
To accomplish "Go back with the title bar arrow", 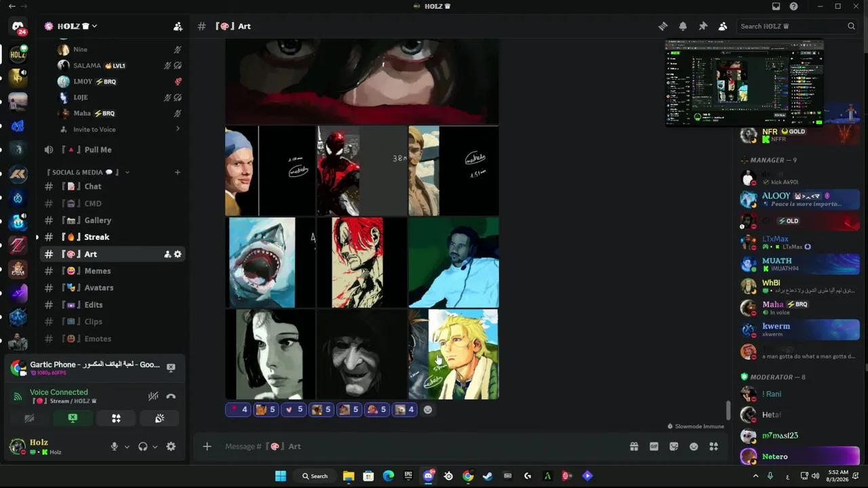I will 12,6.
